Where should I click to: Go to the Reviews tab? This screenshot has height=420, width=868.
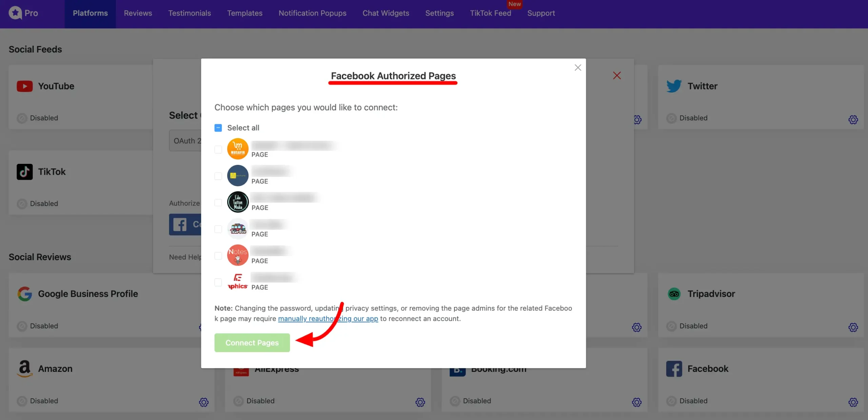138,13
